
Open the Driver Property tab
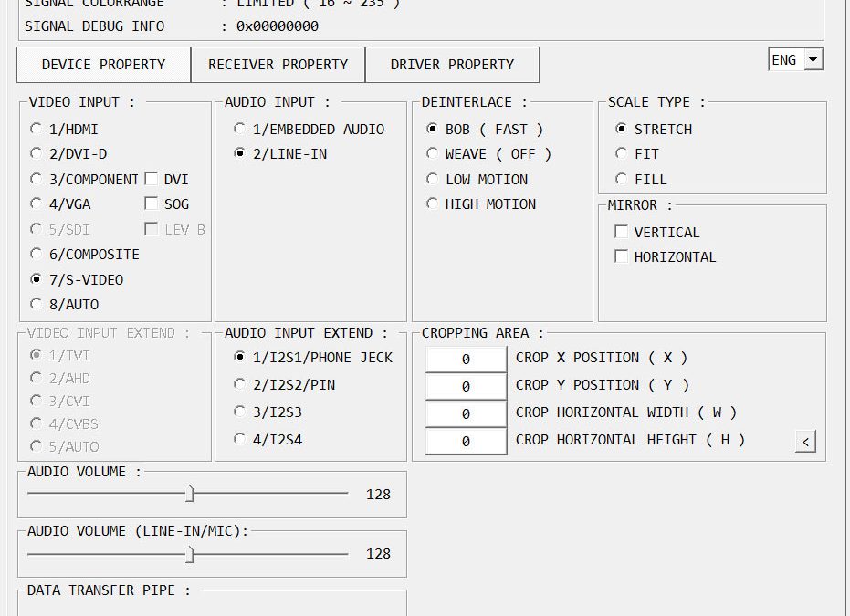452,65
